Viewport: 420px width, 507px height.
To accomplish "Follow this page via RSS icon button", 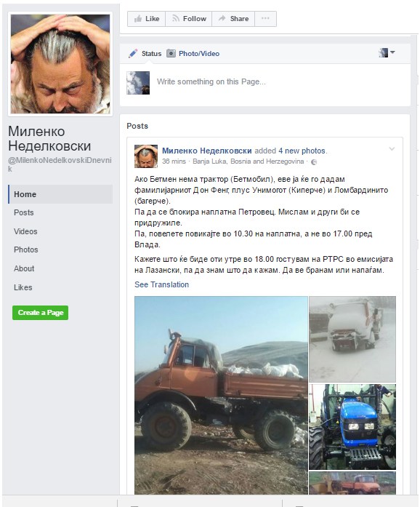I will pos(189,19).
